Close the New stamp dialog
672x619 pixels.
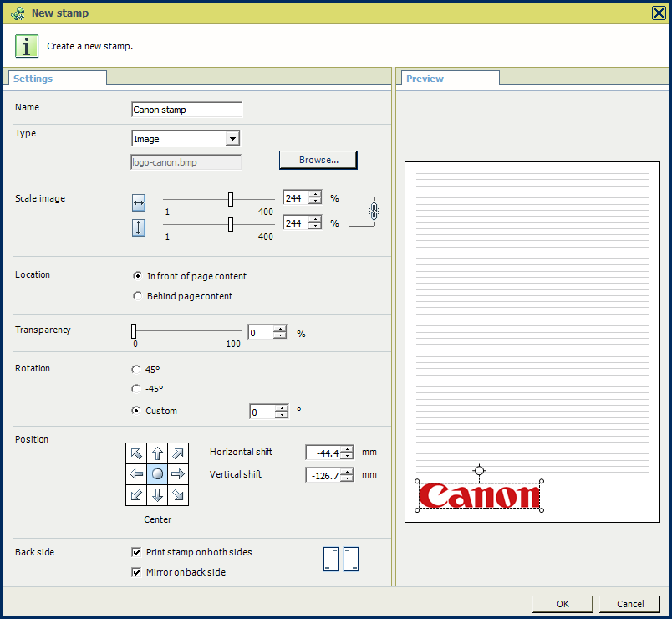pyautogui.click(x=659, y=13)
